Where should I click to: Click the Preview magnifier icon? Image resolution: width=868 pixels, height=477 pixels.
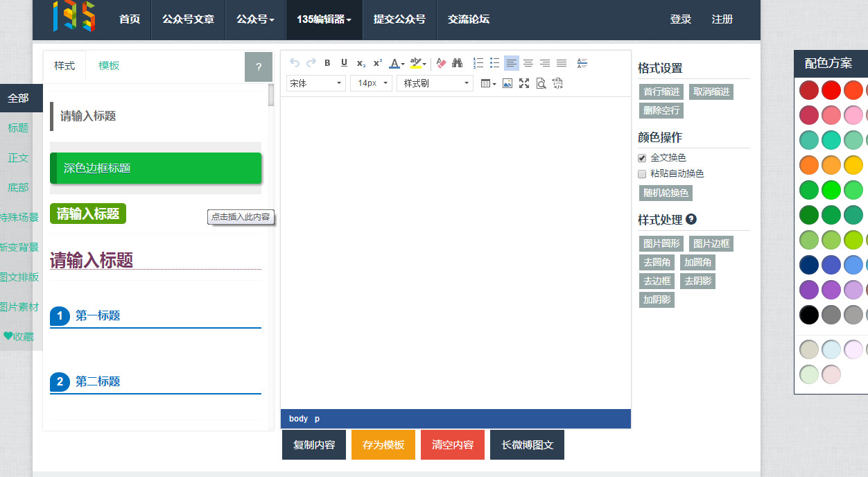coord(541,83)
